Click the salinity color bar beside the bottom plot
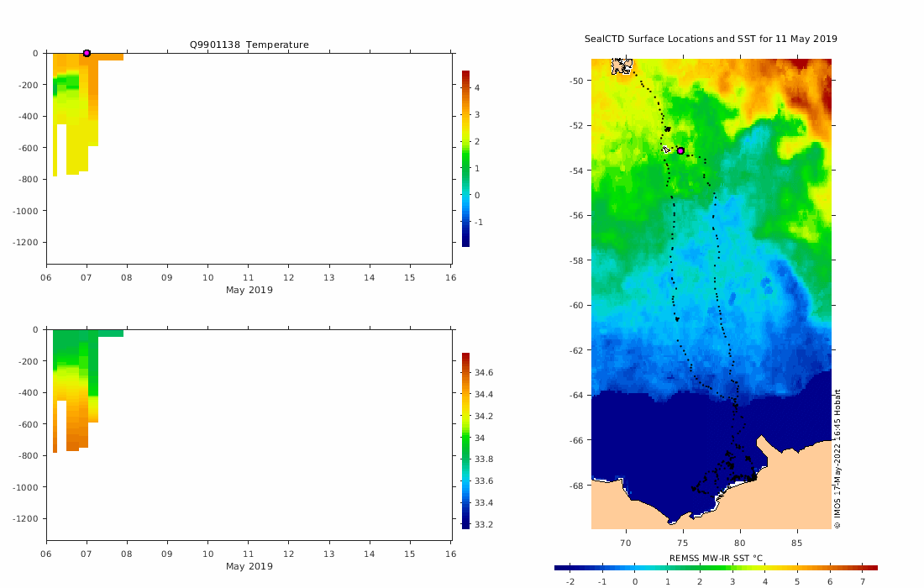The height and width of the screenshot is (588, 924). tap(465, 441)
